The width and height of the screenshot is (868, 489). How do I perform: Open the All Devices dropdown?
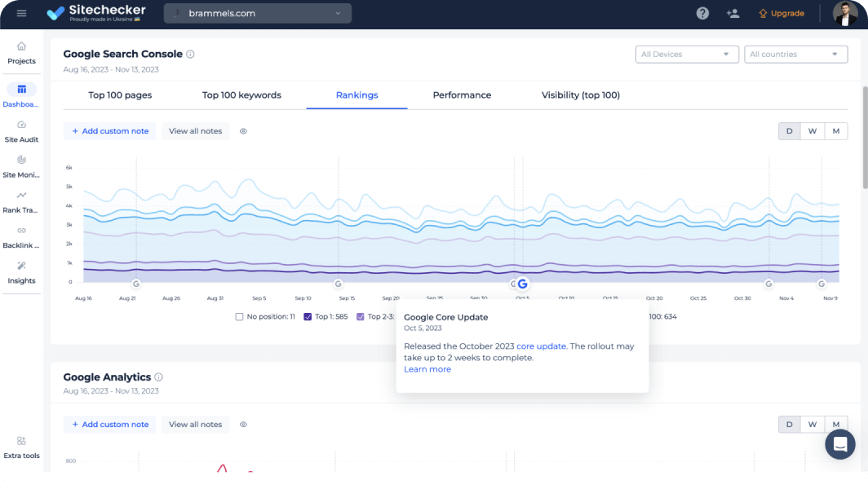686,55
